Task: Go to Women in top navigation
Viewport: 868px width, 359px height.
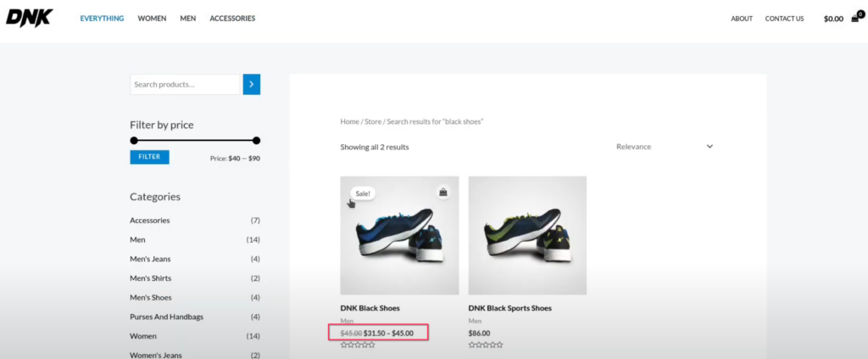Action: pos(152,19)
